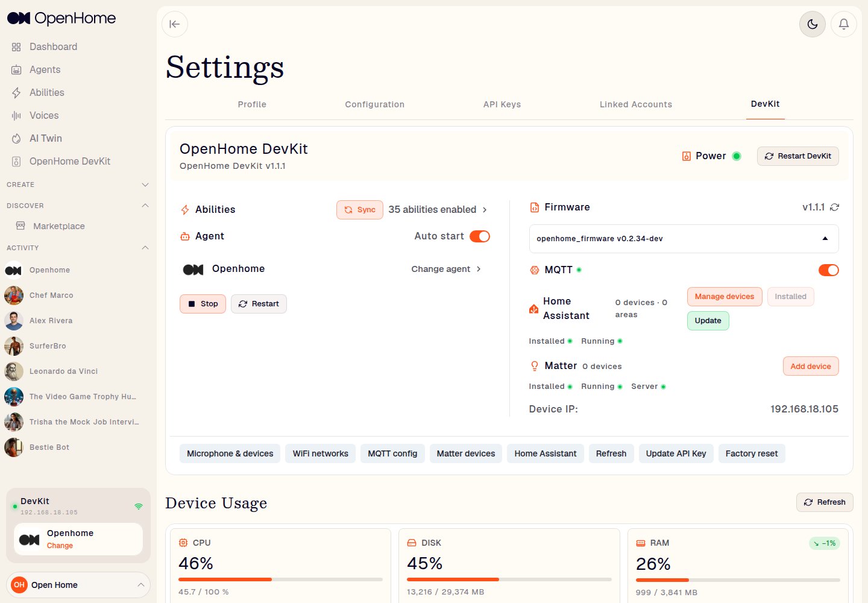Viewport: 868px width, 603px height.
Task: Open the API Keys tab
Action: pyautogui.click(x=502, y=104)
